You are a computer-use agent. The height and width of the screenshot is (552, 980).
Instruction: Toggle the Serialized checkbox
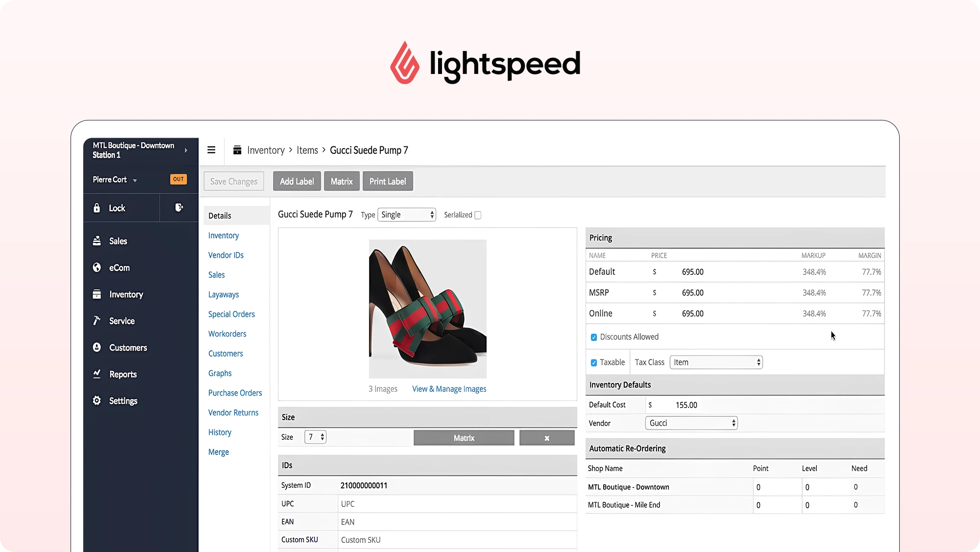pos(479,215)
